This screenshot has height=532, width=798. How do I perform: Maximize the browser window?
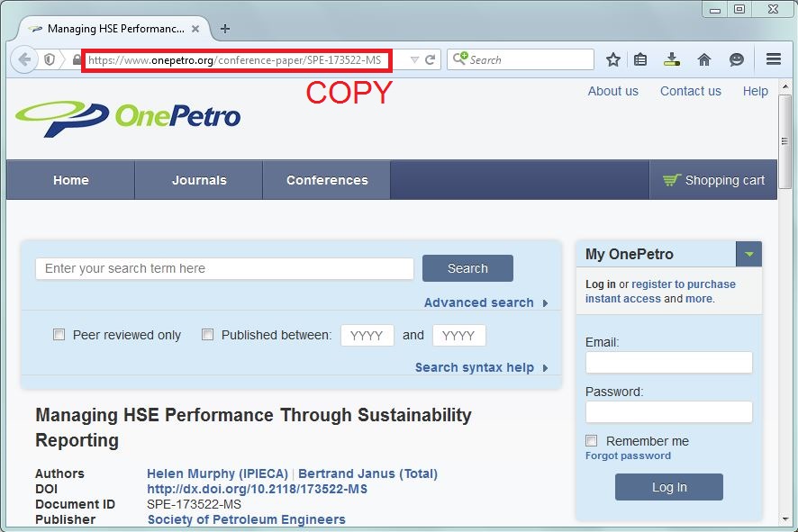(x=739, y=9)
